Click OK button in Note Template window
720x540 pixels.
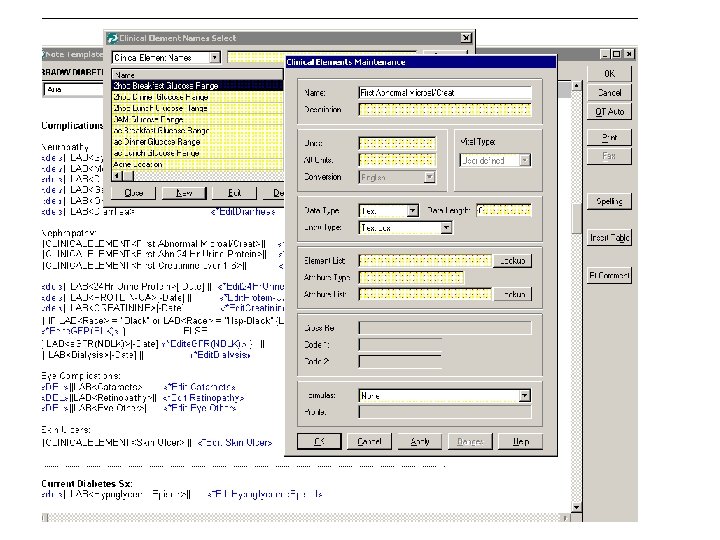[x=609, y=73]
